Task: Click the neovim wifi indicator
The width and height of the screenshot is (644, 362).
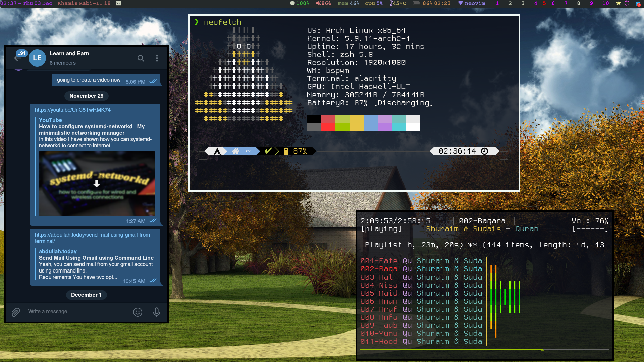Action: click(471, 3)
